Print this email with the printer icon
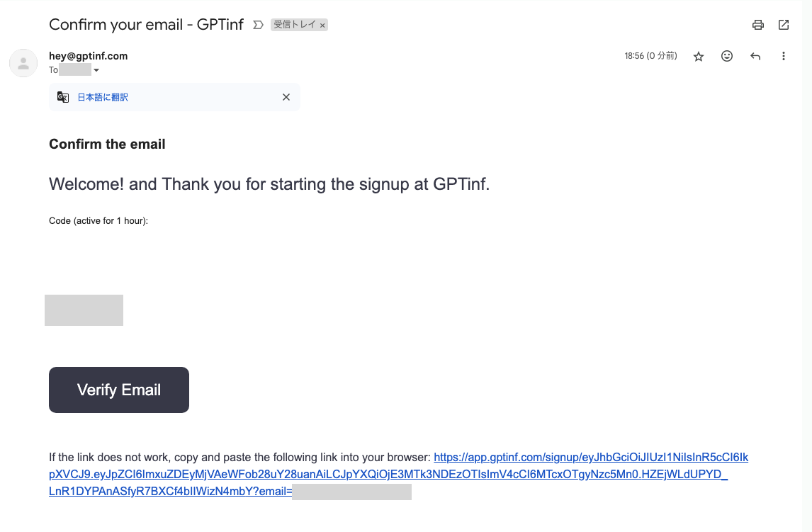812x532 pixels. coord(758,25)
